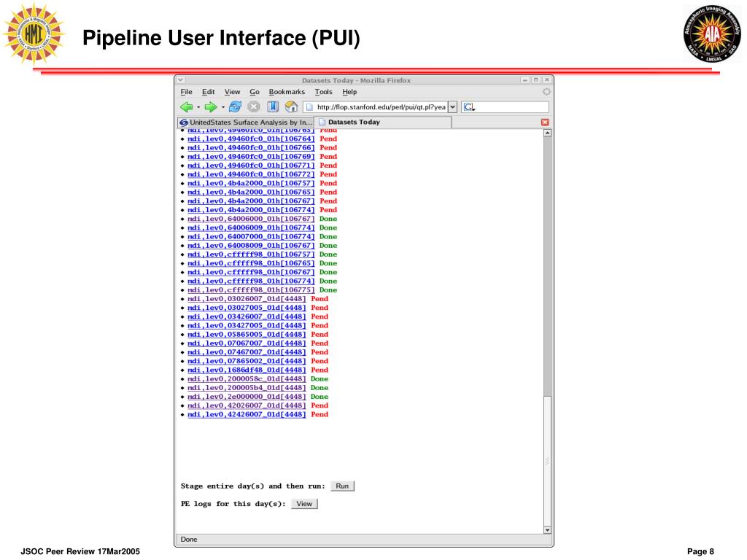The height and width of the screenshot is (560, 747).
Task: Open link mdi,lev0,49460fc0_01h[106772]
Action: coord(251,174)
